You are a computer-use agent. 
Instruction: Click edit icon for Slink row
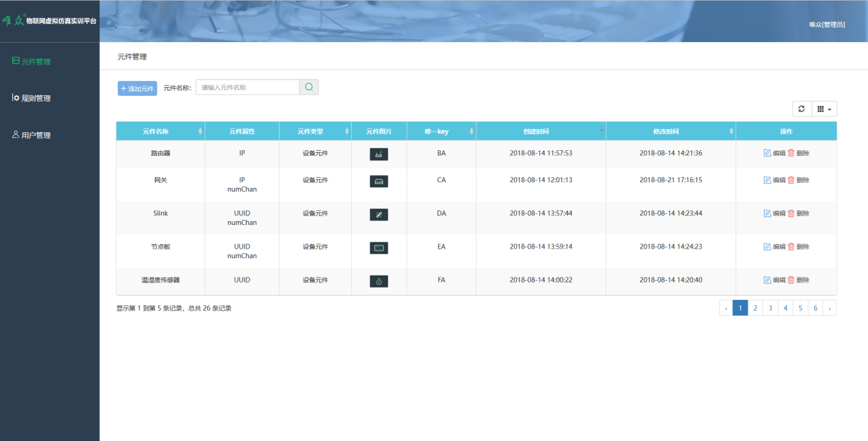pos(768,213)
